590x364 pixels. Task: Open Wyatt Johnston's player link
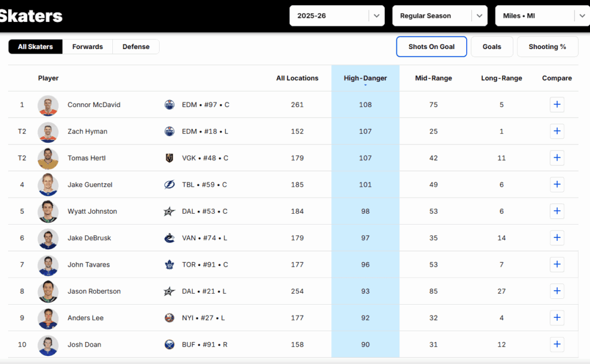point(92,211)
